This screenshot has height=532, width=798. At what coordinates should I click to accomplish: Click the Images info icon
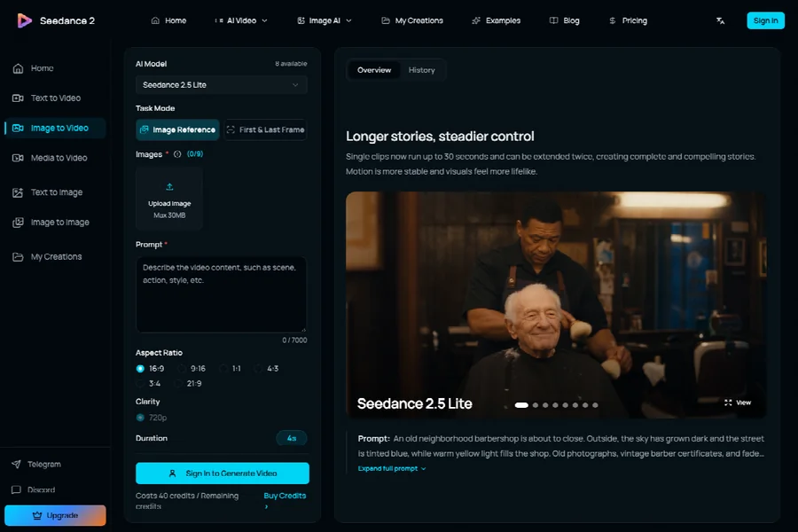(177, 154)
